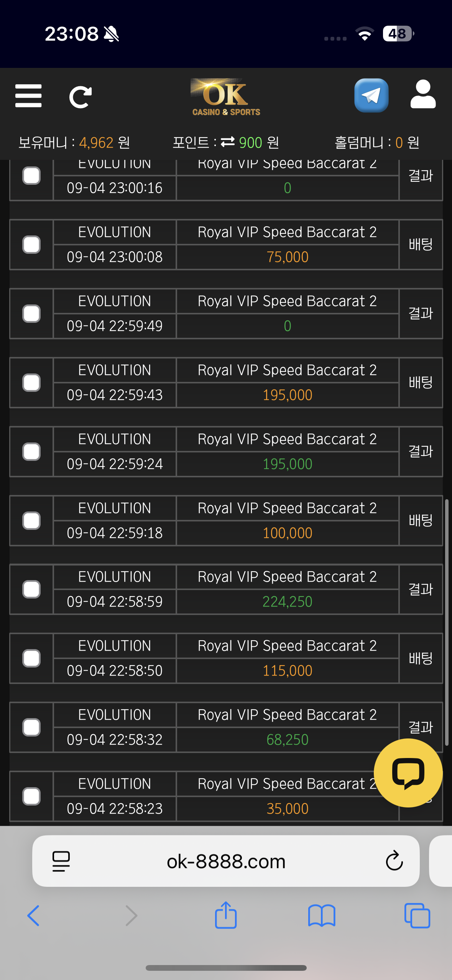
Task: Check the 09-04 23:00:08 bet row
Action: tap(31, 245)
